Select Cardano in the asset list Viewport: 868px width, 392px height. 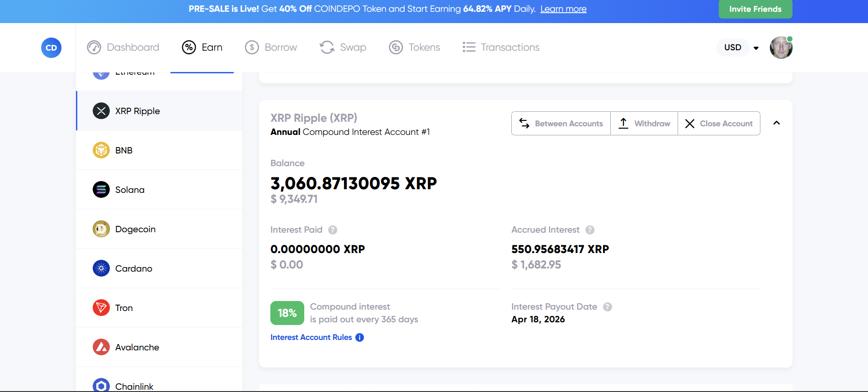[160, 268]
